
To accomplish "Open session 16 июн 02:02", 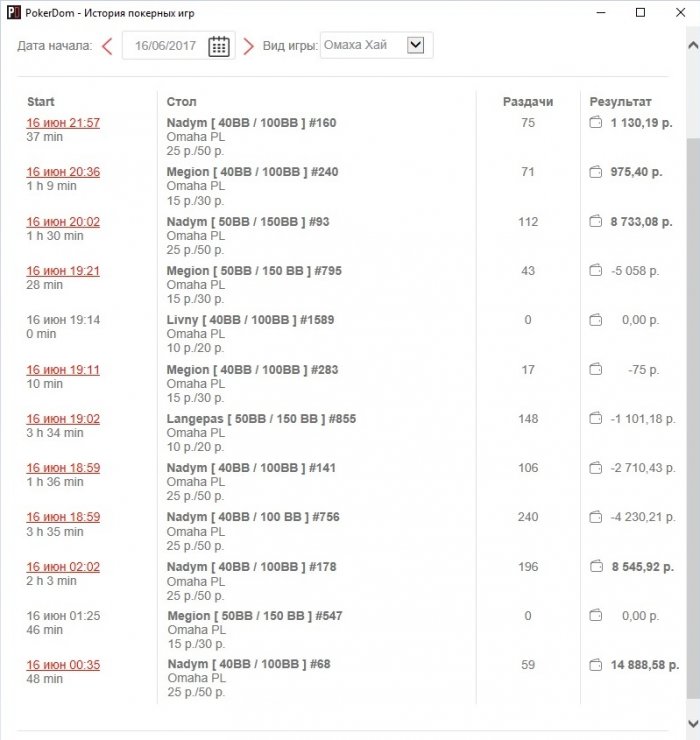I will point(63,567).
